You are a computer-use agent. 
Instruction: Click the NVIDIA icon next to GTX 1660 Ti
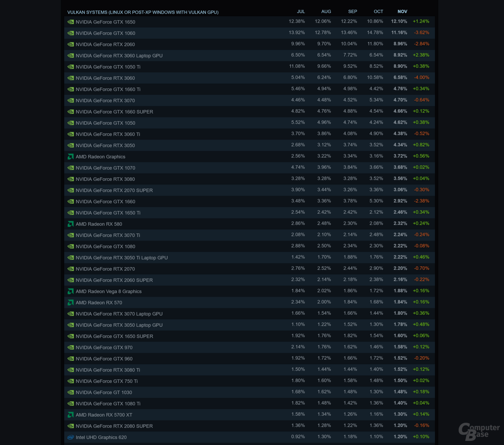click(71, 89)
